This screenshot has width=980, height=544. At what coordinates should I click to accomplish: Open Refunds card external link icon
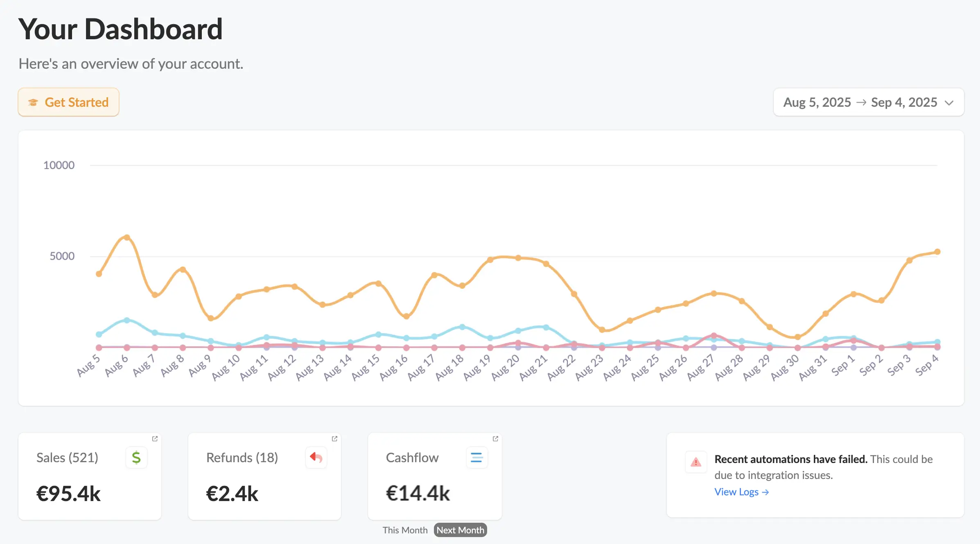point(334,438)
